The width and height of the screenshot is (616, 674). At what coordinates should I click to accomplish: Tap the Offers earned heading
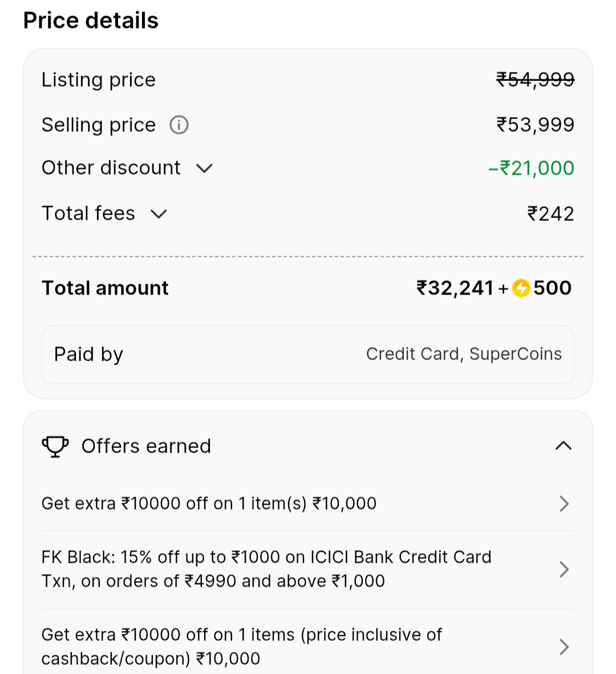146,446
